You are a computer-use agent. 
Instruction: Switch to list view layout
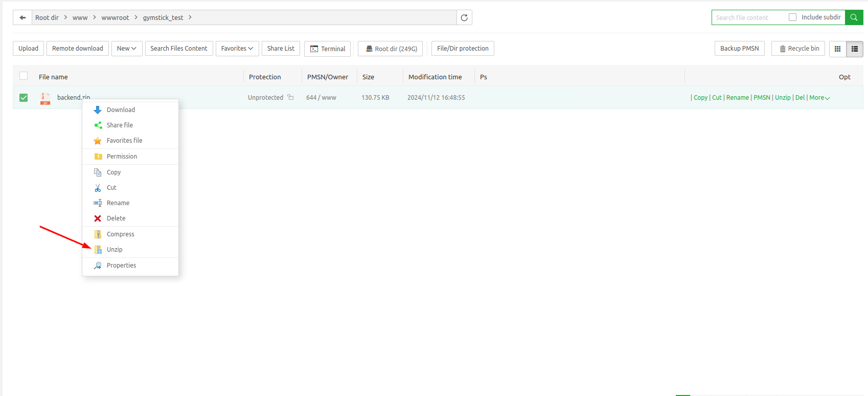855,49
